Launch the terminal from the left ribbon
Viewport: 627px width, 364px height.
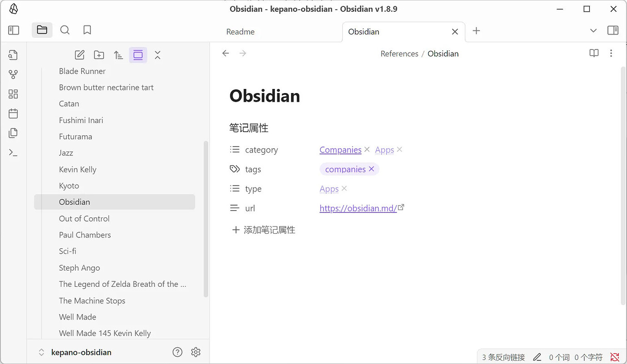click(13, 152)
